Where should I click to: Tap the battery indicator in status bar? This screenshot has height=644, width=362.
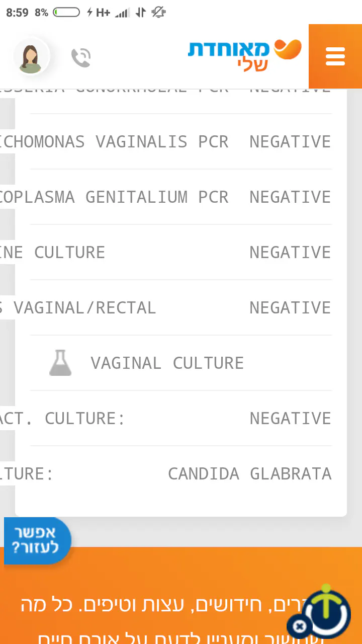point(66,13)
